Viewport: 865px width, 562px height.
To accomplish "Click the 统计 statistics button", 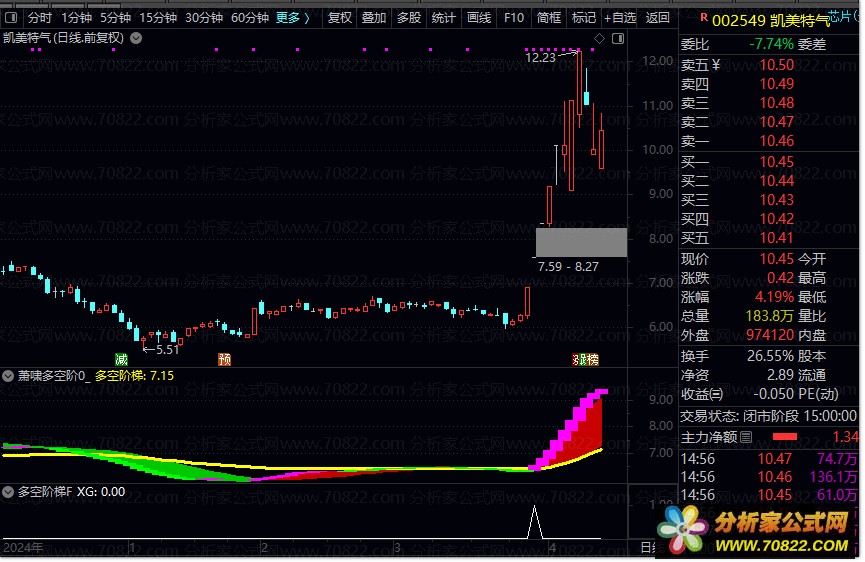I will (444, 18).
